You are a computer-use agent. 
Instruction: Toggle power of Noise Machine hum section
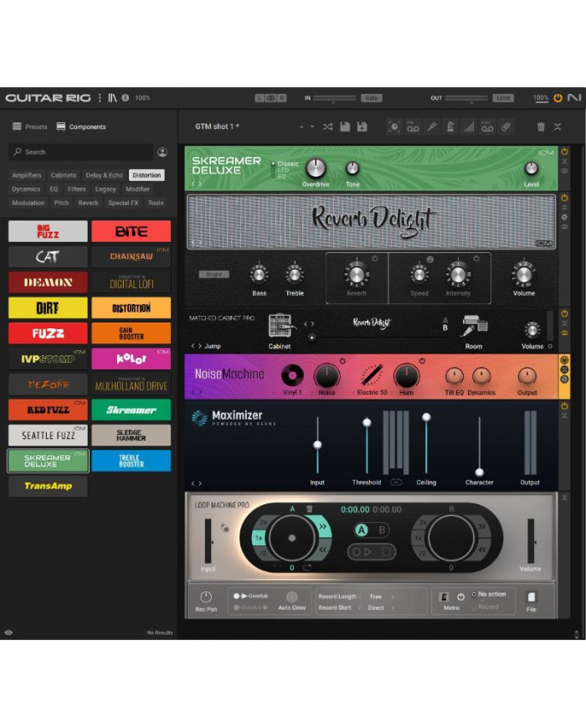coord(422,360)
